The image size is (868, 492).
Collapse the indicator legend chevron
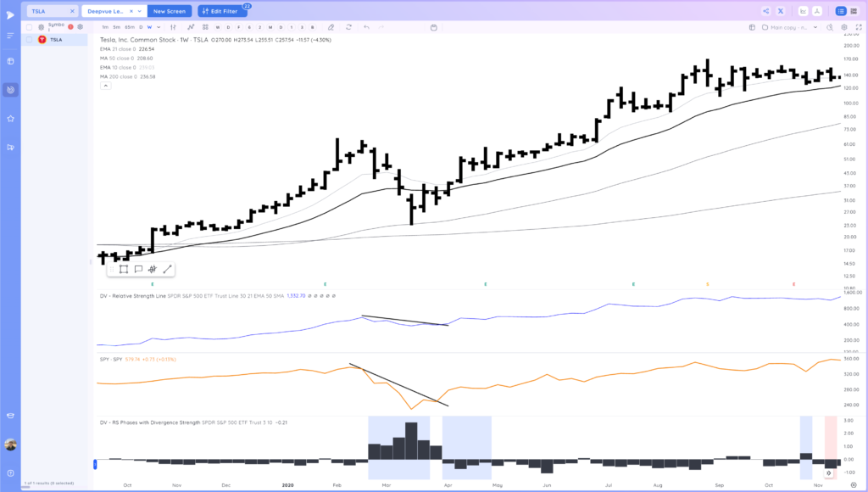[106, 86]
